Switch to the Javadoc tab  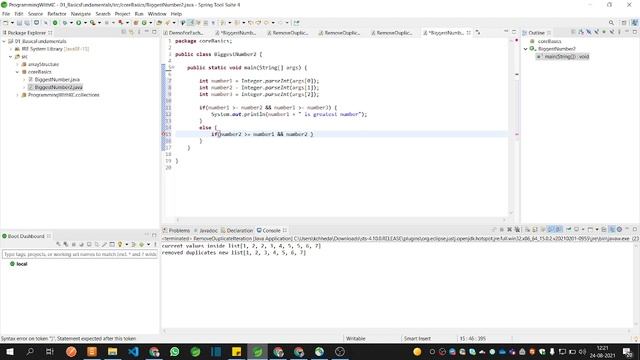(x=206, y=230)
